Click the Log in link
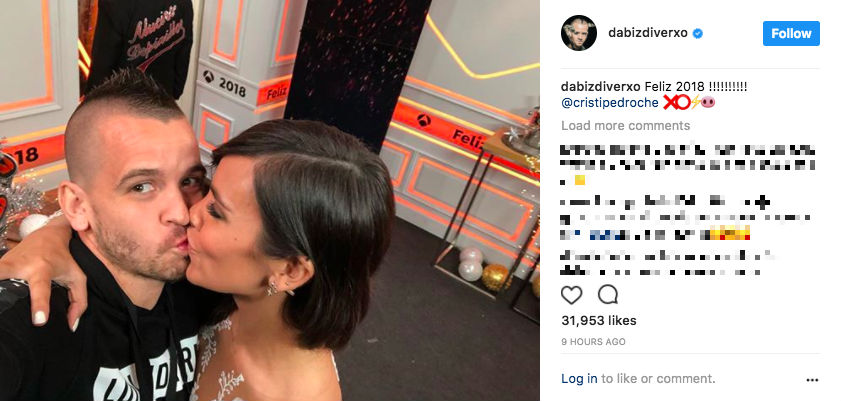This screenshot has height=401, width=841. click(579, 378)
